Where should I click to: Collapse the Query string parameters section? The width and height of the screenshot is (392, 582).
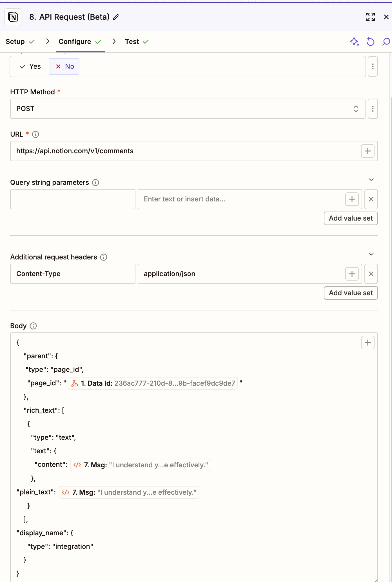click(371, 180)
